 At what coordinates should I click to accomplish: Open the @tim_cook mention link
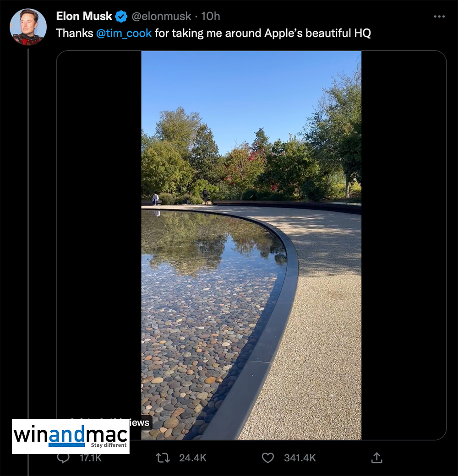[124, 33]
